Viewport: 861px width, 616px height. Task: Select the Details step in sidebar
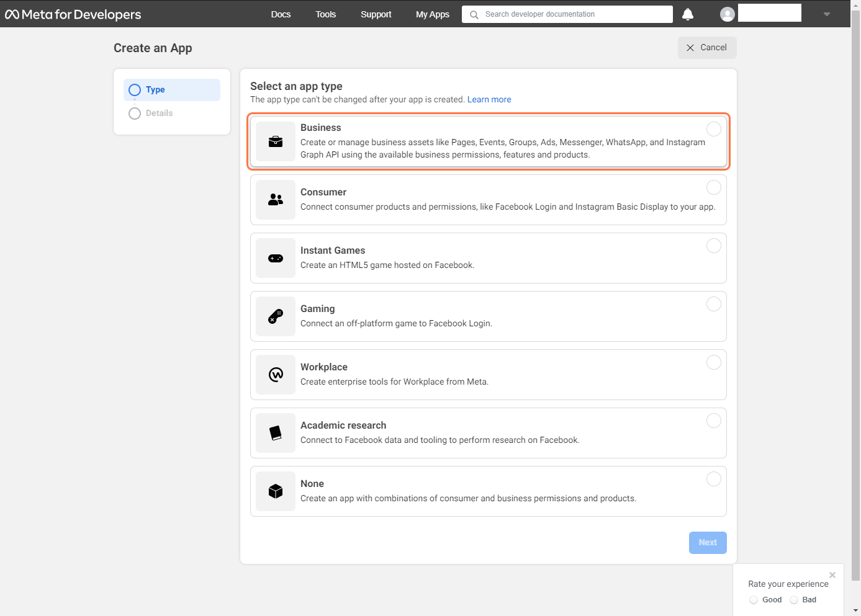(x=172, y=114)
